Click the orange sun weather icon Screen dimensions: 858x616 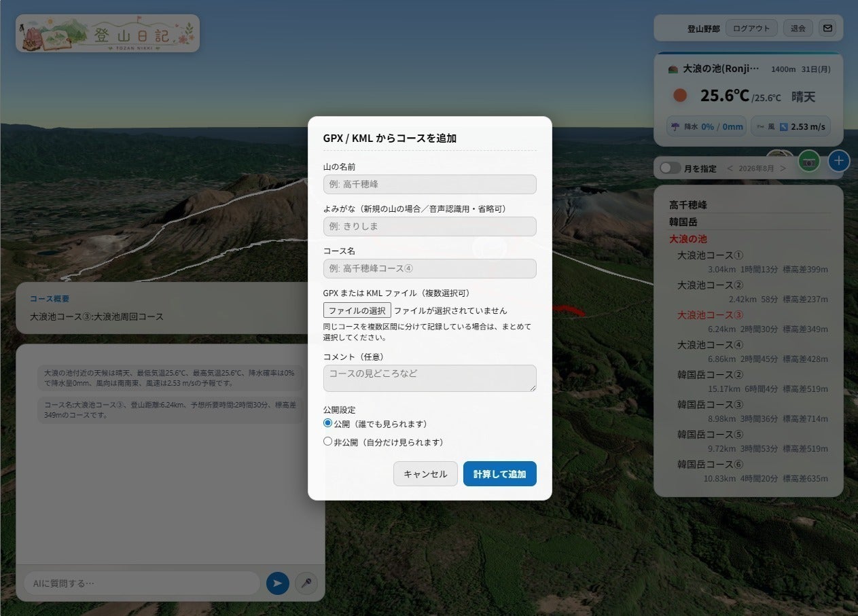(680, 96)
